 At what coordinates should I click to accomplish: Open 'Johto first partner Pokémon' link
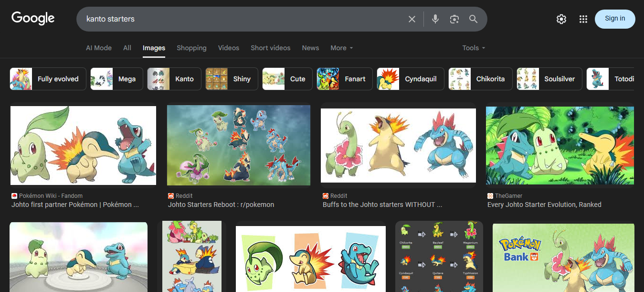pyautogui.click(x=75, y=205)
